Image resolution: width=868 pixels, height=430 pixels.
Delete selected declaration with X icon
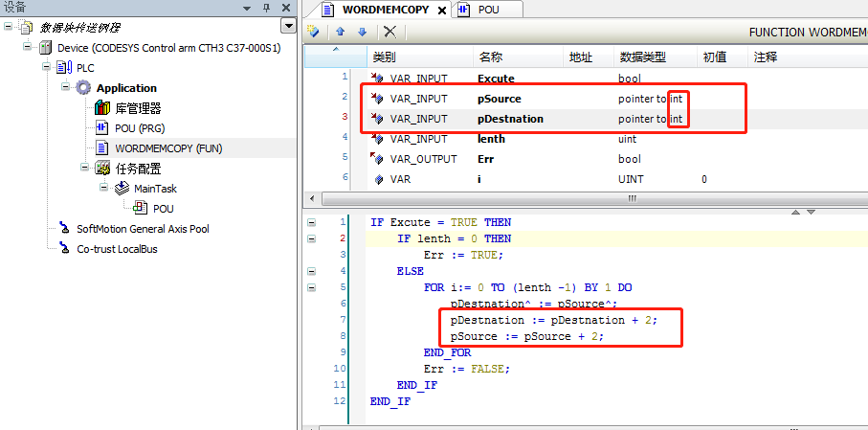tap(390, 32)
